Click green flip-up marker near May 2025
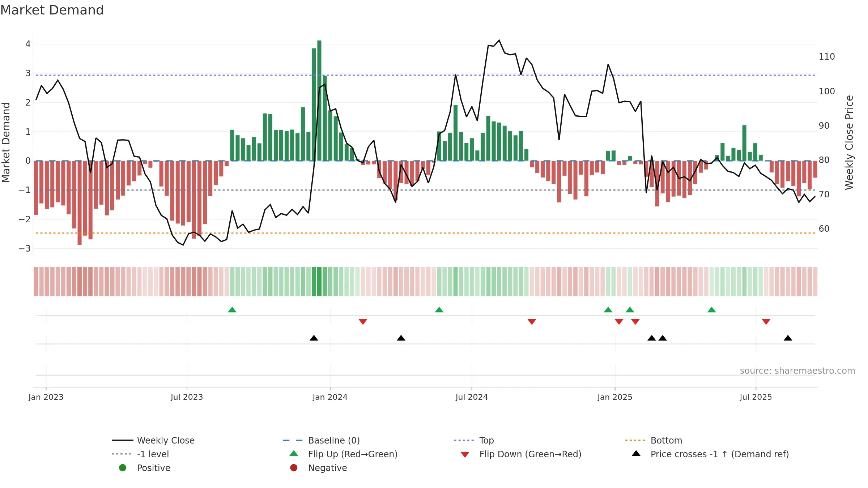Viewport: 868px width, 488px height. [711, 310]
